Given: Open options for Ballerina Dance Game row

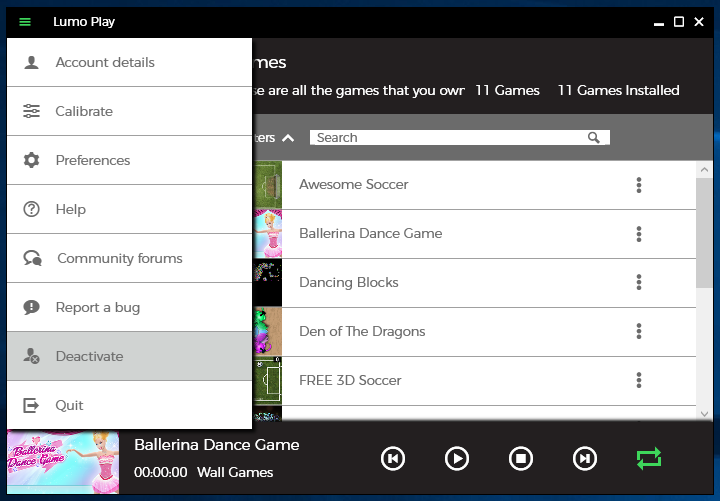Looking at the screenshot, I should point(639,234).
